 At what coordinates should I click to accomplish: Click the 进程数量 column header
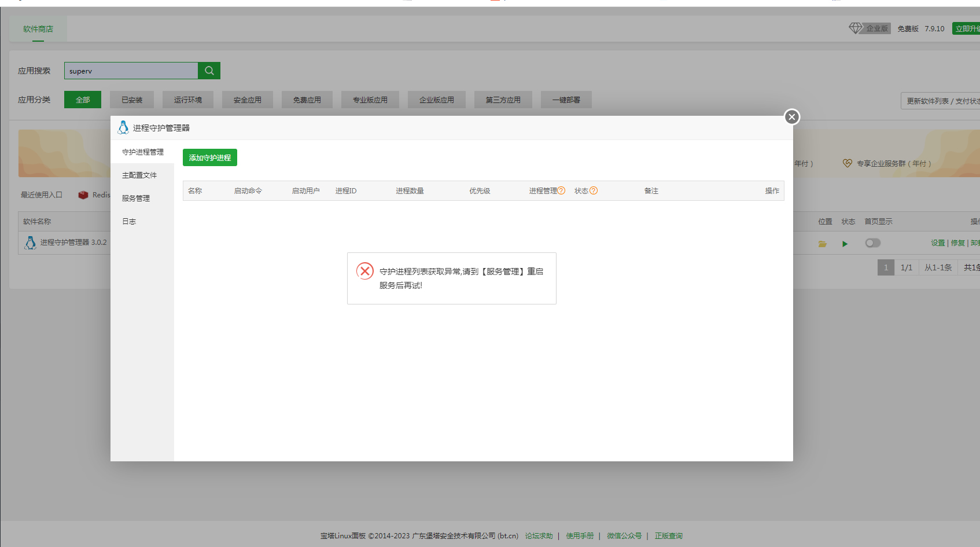(x=410, y=190)
